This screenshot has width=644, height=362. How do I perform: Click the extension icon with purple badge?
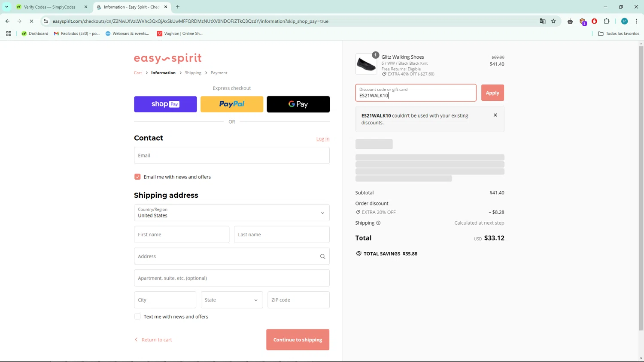point(583,21)
